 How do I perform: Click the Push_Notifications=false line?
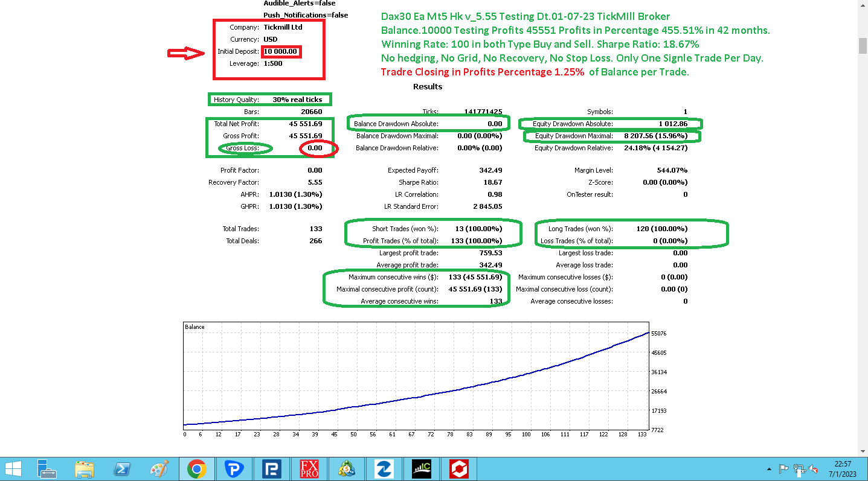pos(306,15)
